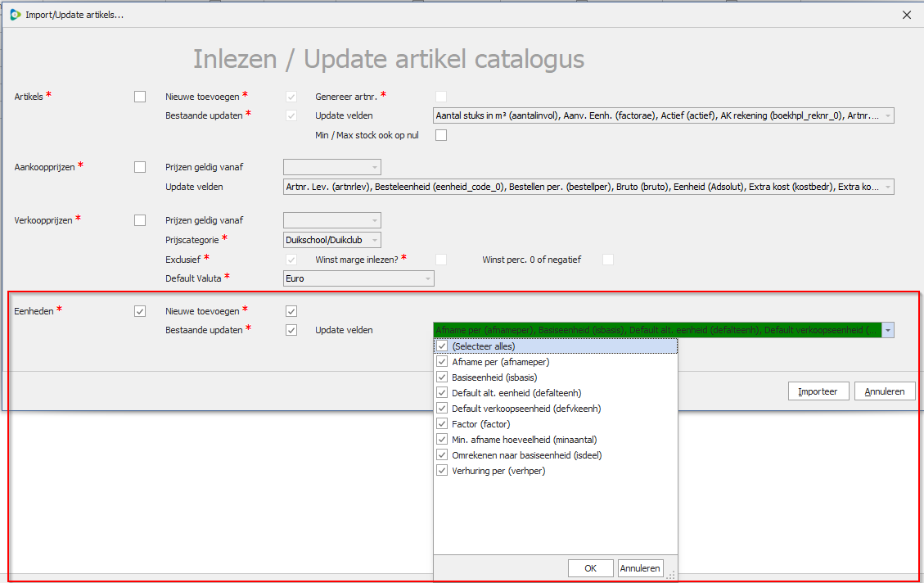
Task: Enable the Aankoopprijzen checkbox
Action: click(x=140, y=167)
